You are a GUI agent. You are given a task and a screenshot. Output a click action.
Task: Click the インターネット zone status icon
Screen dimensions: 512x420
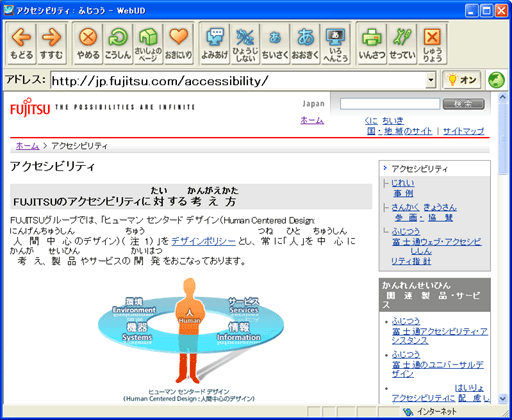[407, 412]
